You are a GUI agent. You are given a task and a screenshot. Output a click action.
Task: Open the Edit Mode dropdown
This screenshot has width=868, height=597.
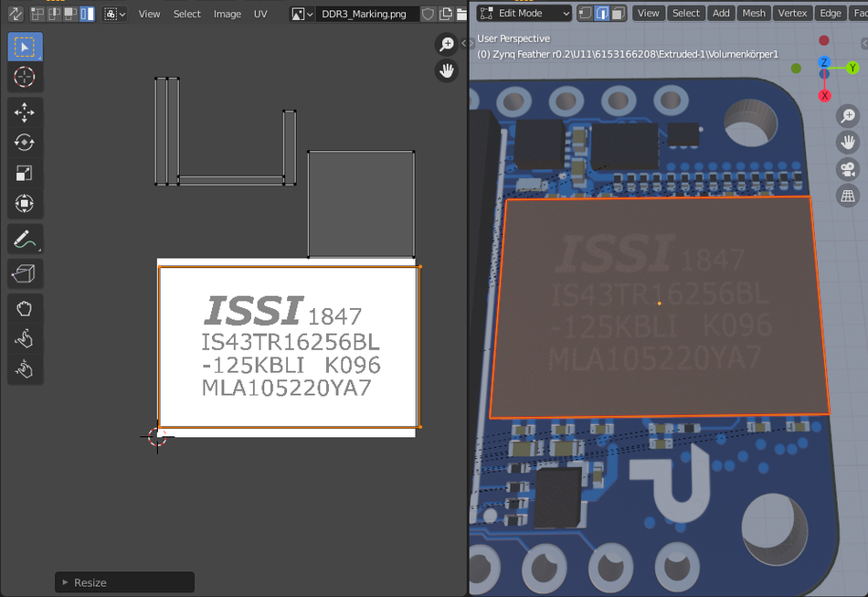[x=524, y=14]
